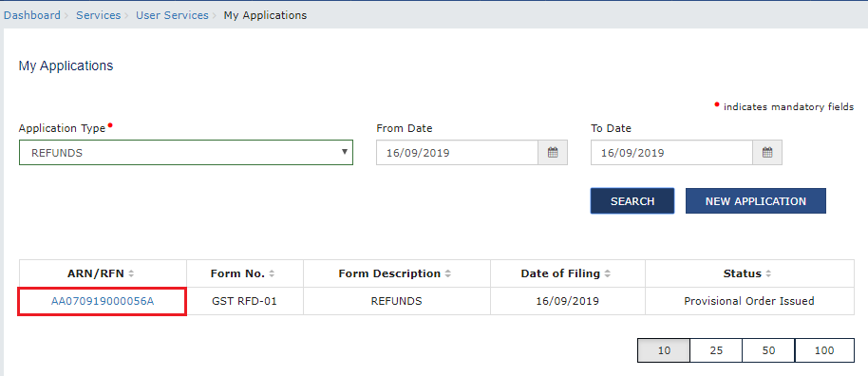Click the NEW APPLICATION button
Viewport: 868px width, 376px height.
[x=756, y=201]
